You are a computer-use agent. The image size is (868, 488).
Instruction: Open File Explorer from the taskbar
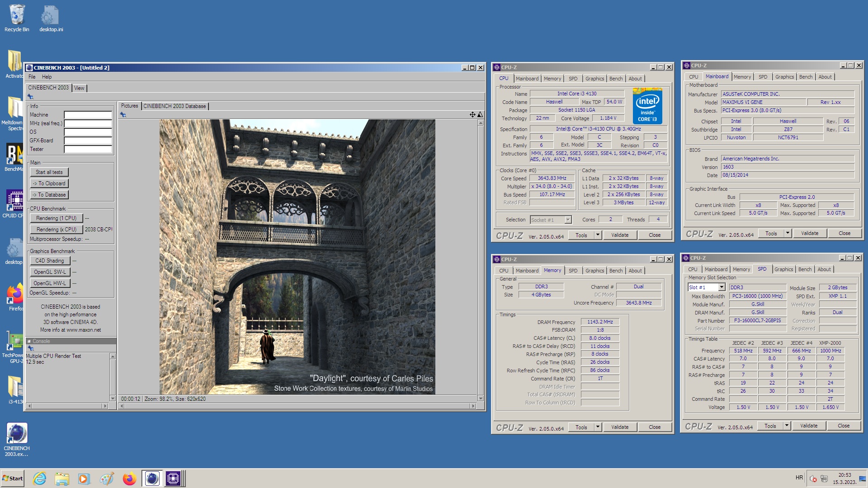[x=62, y=478]
